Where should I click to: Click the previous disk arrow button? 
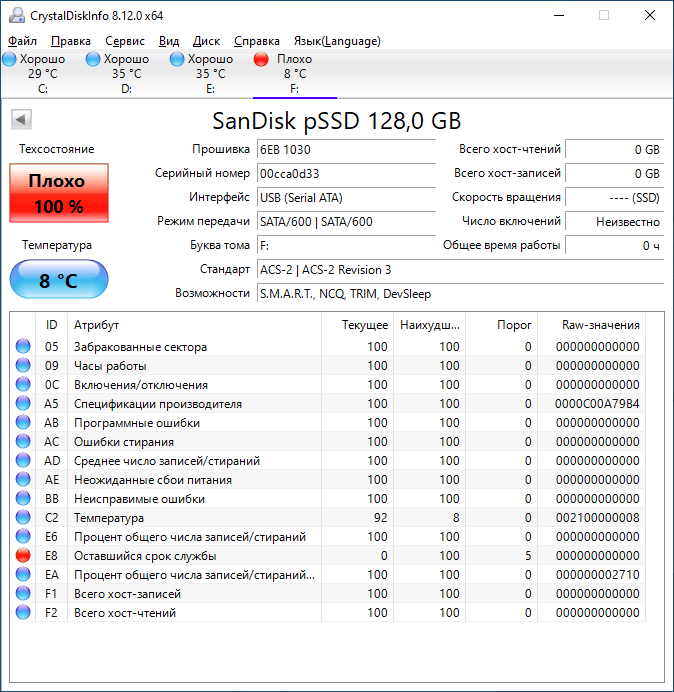(x=21, y=119)
